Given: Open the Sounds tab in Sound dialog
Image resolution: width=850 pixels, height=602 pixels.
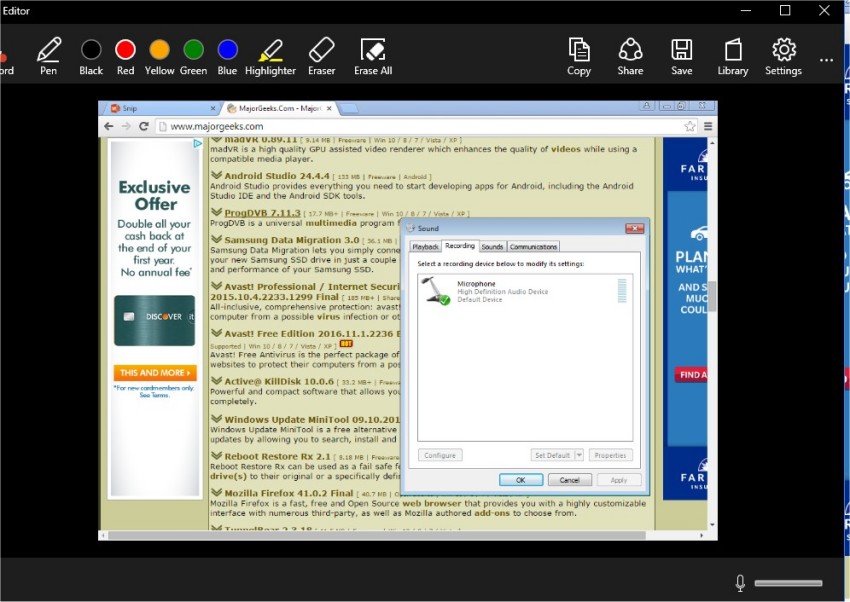Looking at the screenshot, I should [492, 247].
